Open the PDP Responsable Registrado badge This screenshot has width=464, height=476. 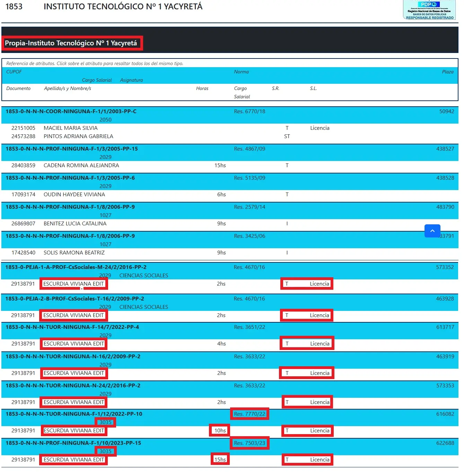click(429, 9)
